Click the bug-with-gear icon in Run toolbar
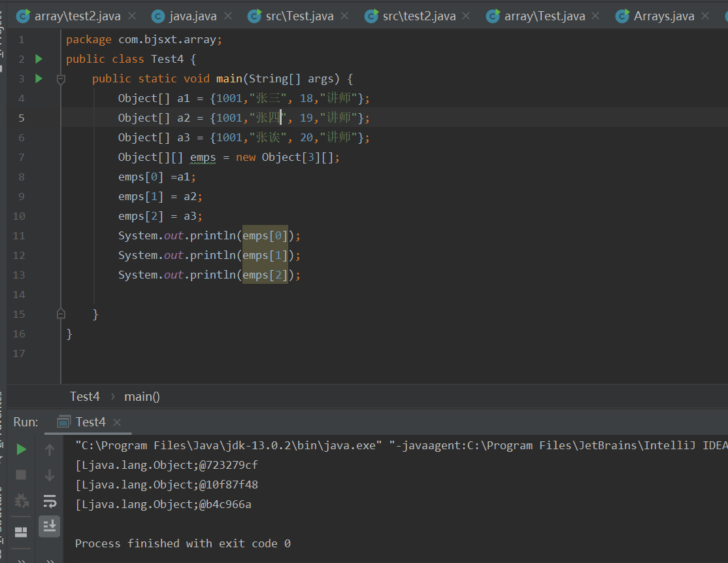The image size is (728, 563). [x=22, y=501]
